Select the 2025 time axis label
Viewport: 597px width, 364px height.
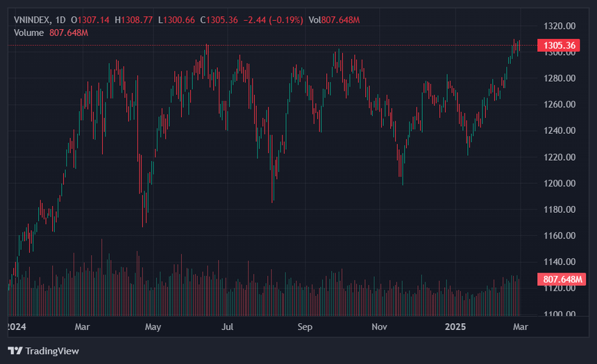455,327
